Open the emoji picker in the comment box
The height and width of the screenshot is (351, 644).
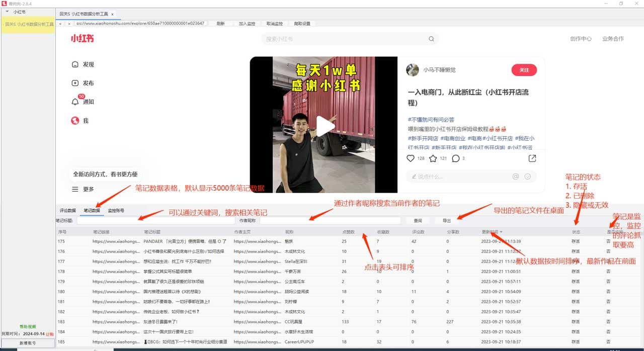tap(527, 177)
